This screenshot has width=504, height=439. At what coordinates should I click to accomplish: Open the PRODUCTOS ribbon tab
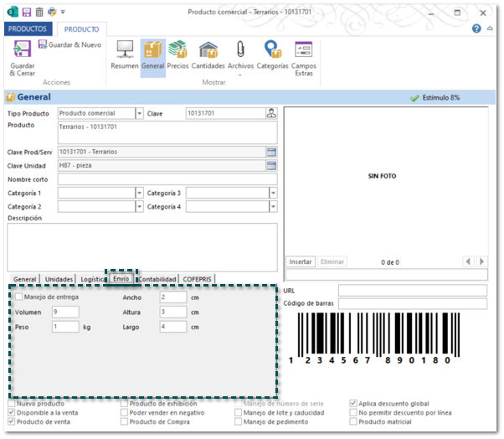(x=28, y=28)
